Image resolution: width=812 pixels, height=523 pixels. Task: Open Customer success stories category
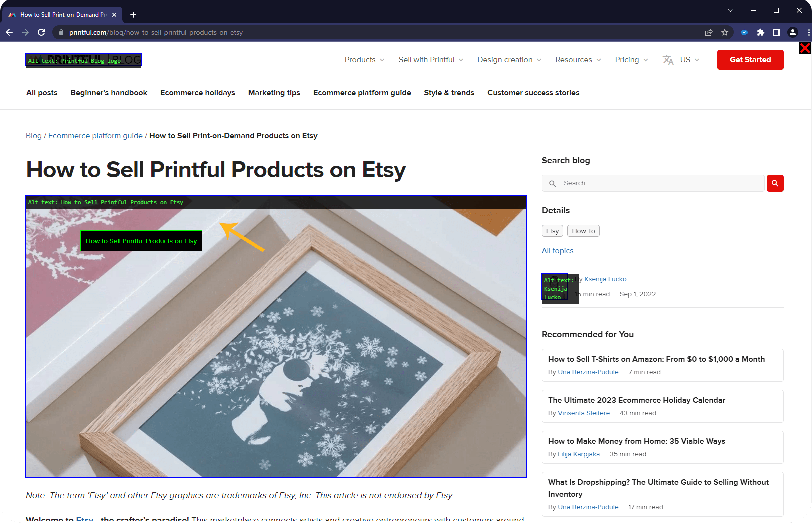533,93
